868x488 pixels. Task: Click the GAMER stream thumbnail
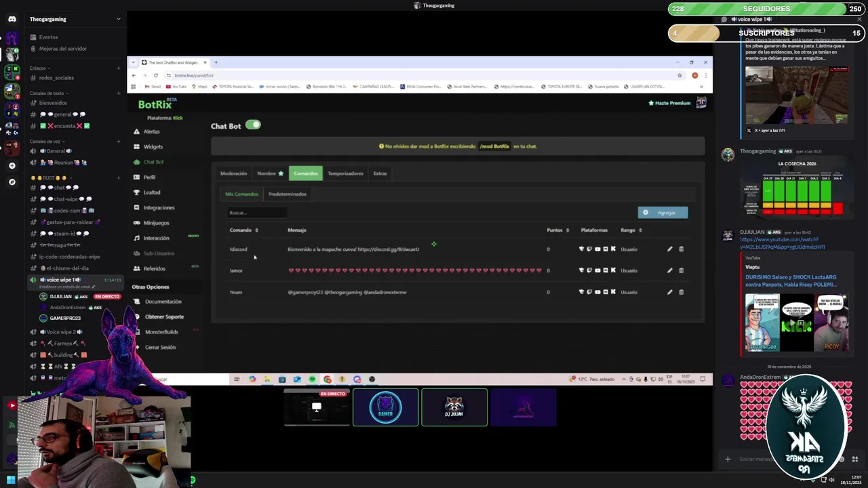pos(385,407)
